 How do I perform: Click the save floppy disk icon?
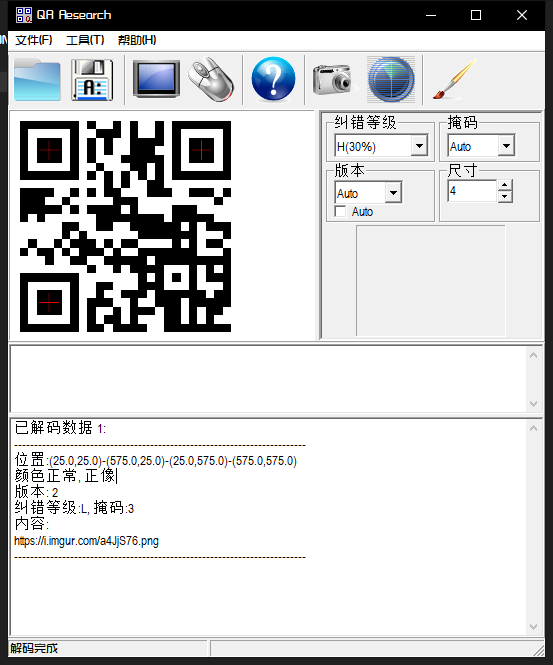(x=92, y=80)
